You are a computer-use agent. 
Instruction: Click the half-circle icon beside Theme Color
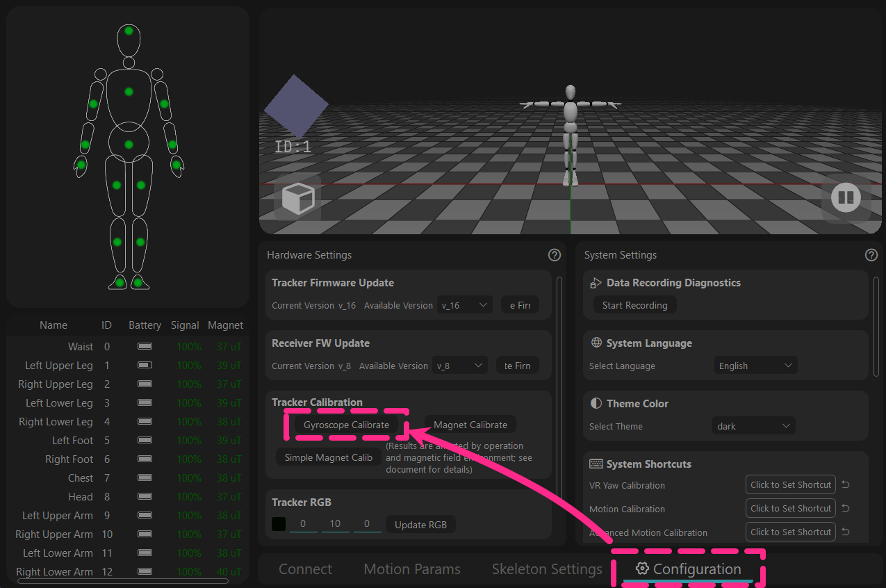tap(596, 403)
